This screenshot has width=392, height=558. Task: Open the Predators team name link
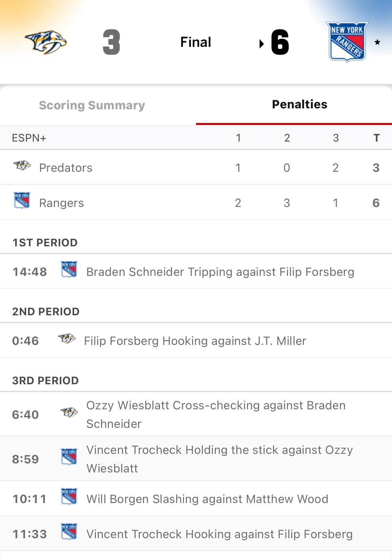(x=66, y=168)
